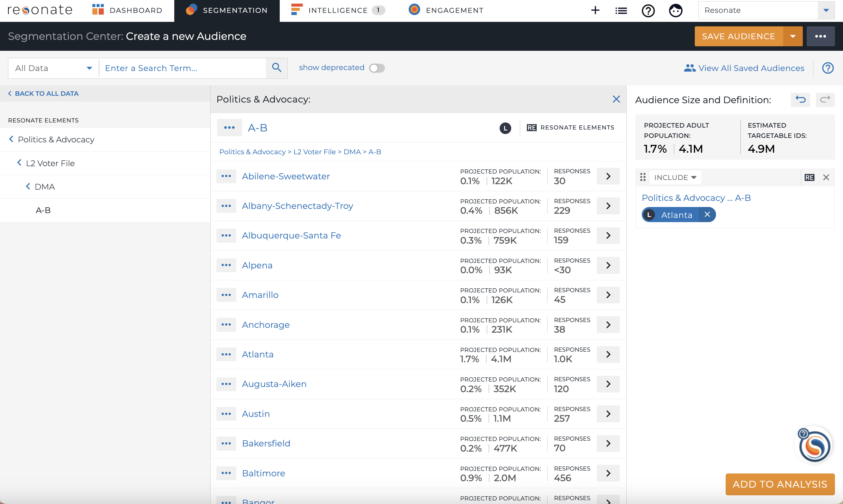This screenshot has height=504, width=843.
Task: Open options menu for Austin
Action: click(x=226, y=414)
